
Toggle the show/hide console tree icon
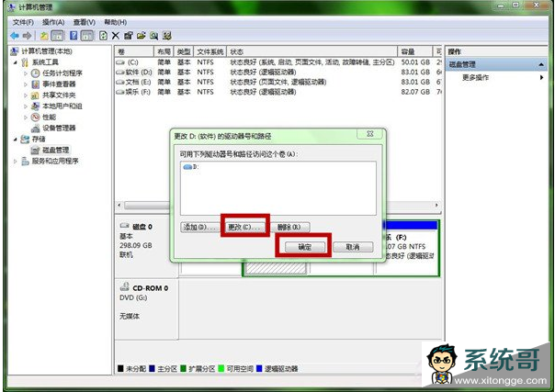tap(57, 36)
